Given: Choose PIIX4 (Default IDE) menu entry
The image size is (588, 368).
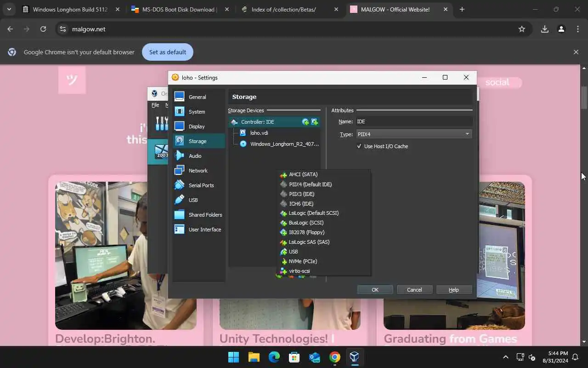Looking at the screenshot, I should coord(323,184).
